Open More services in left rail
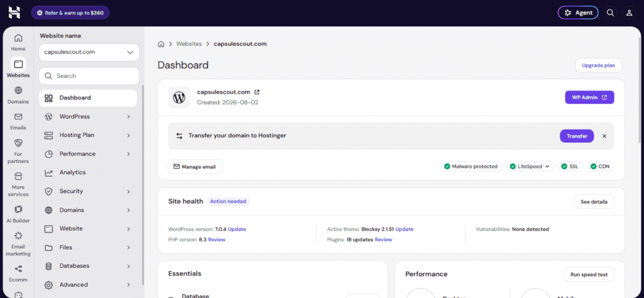The image size is (644, 298). tap(18, 184)
